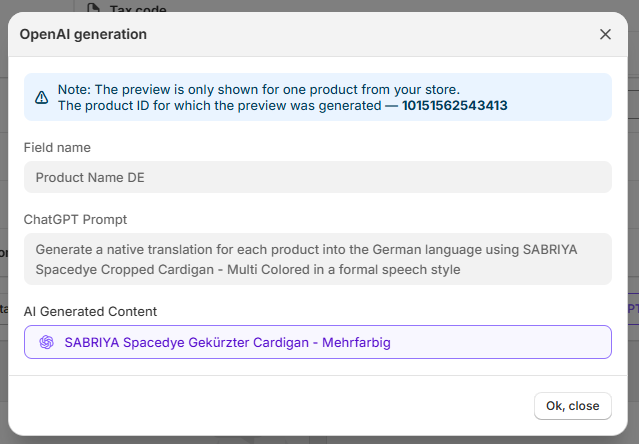Image resolution: width=639 pixels, height=444 pixels.
Task: Click the ChatGPT logo icon in generated content
Action: 46,342
